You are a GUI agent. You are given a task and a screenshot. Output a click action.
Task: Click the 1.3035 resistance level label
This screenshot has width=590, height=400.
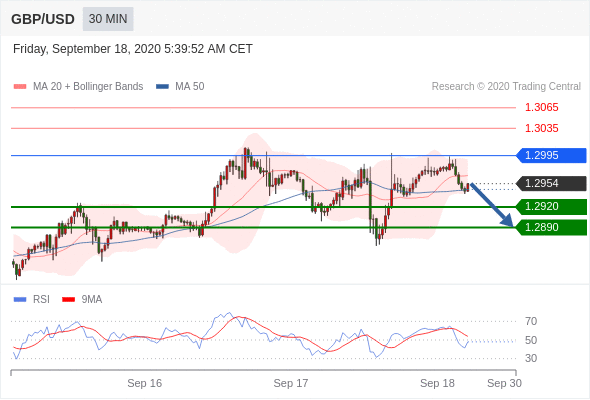coord(541,128)
